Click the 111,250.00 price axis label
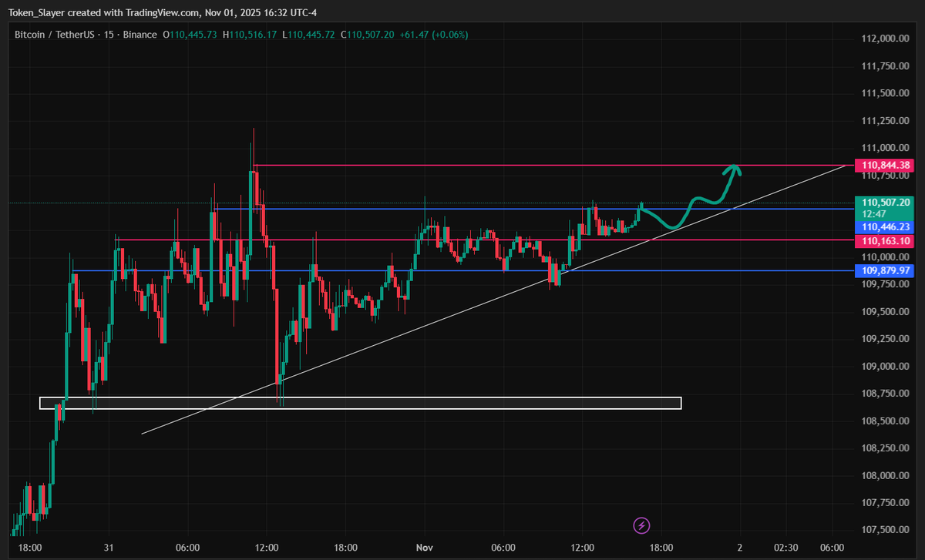Image resolution: width=925 pixels, height=560 pixels. 886,121
